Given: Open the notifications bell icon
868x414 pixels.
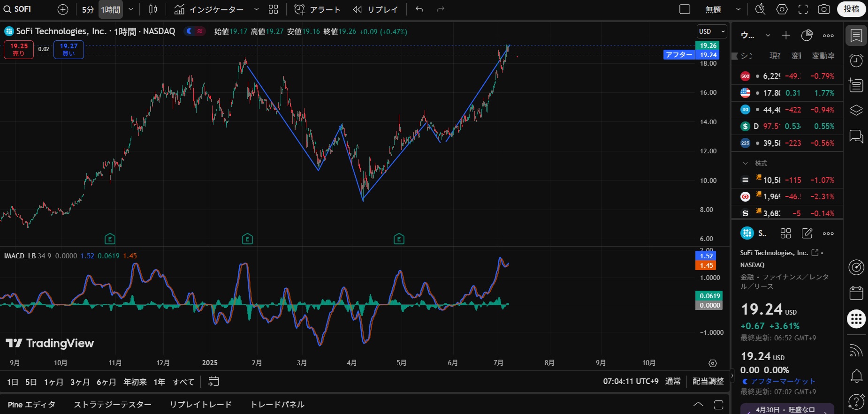Looking at the screenshot, I should (x=856, y=376).
